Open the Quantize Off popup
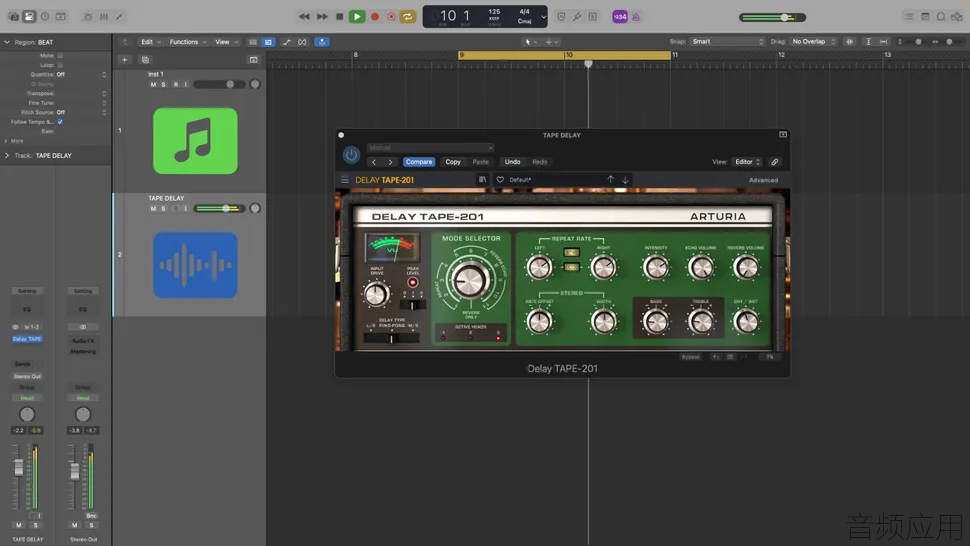Image resolution: width=970 pixels, height=546 pixels. tap(80, 74)
